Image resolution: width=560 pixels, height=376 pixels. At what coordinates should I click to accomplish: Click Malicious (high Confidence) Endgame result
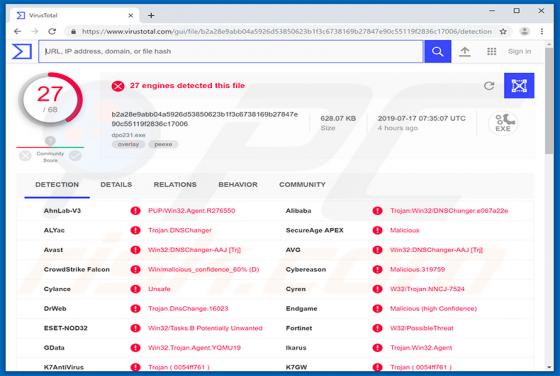click(x=433, y=309)
